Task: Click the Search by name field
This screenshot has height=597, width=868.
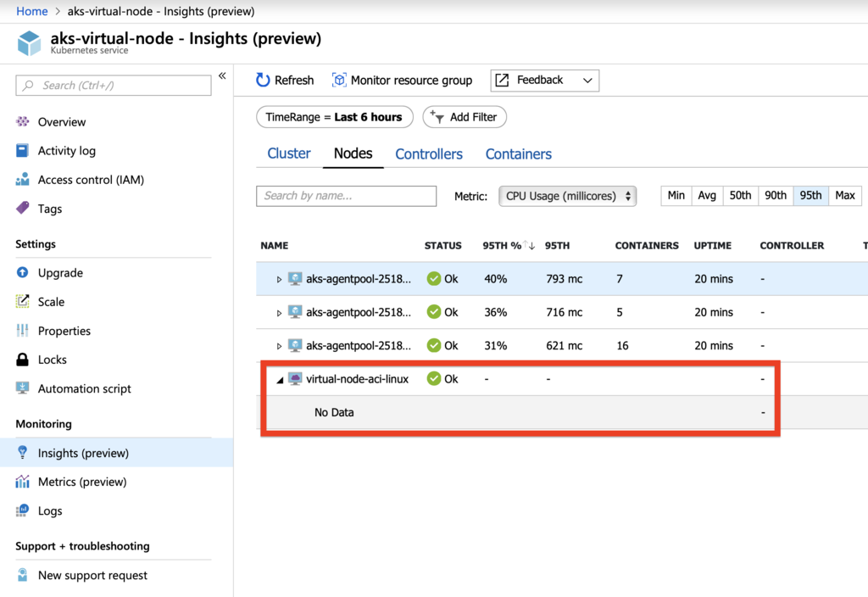Action: (346, 196)
